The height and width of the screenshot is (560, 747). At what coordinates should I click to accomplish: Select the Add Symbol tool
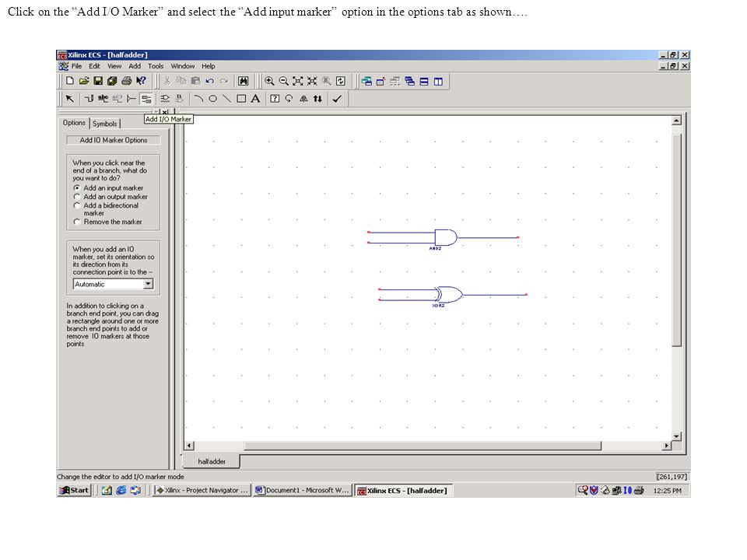click(x=165, y=99)
